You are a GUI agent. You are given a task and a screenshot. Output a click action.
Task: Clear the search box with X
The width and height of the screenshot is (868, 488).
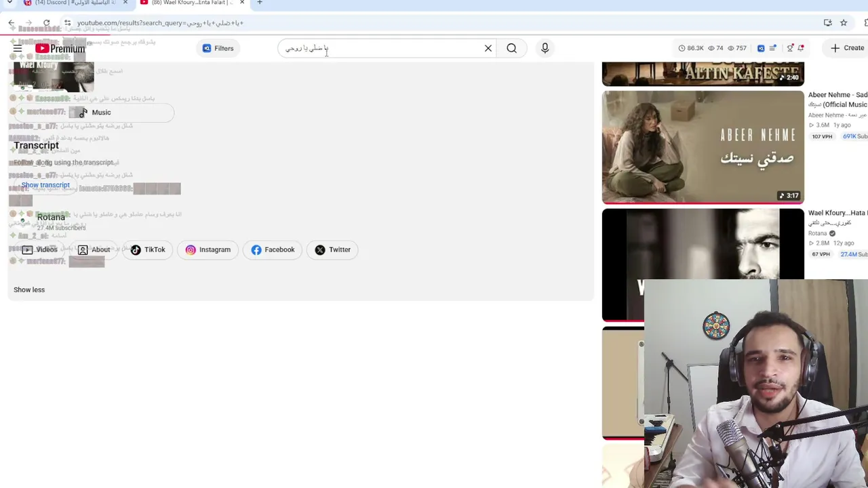coord(488,48)
